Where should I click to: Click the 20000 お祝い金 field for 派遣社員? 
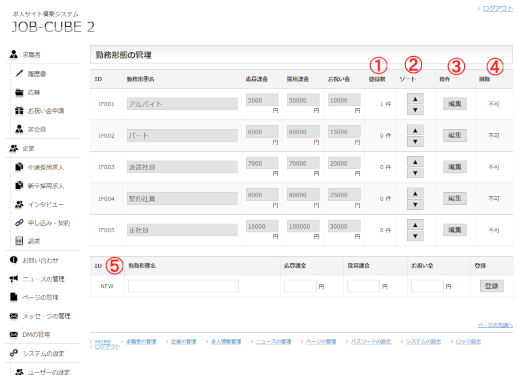344,163
